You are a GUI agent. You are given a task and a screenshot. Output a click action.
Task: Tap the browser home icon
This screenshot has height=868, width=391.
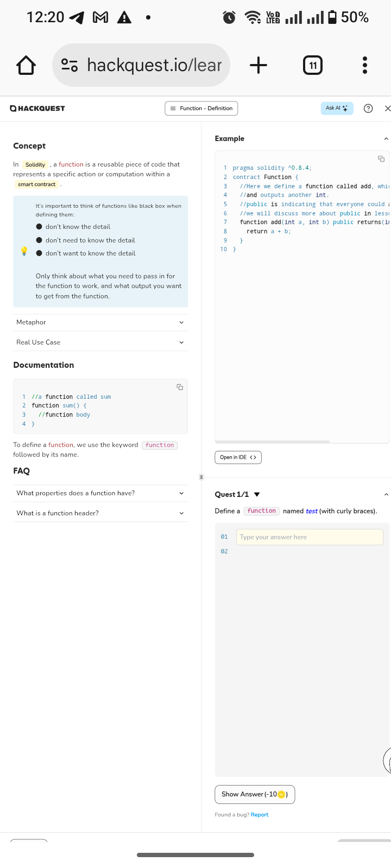point(26,65)
